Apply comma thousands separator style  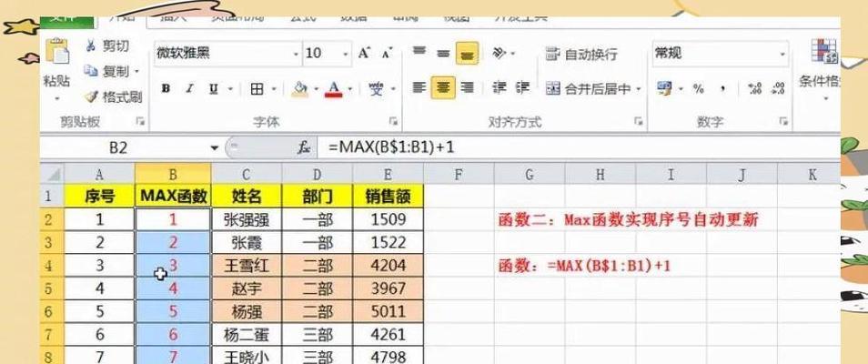[723, 88]
